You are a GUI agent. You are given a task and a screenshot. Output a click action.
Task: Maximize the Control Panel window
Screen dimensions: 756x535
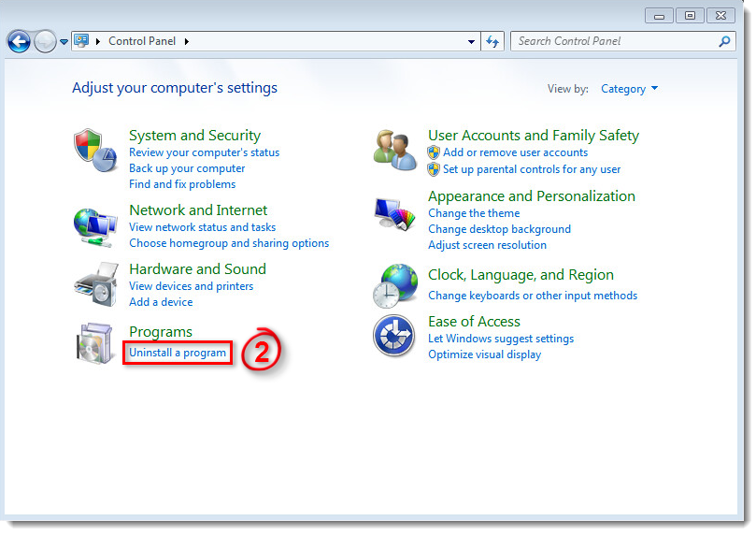690,16
